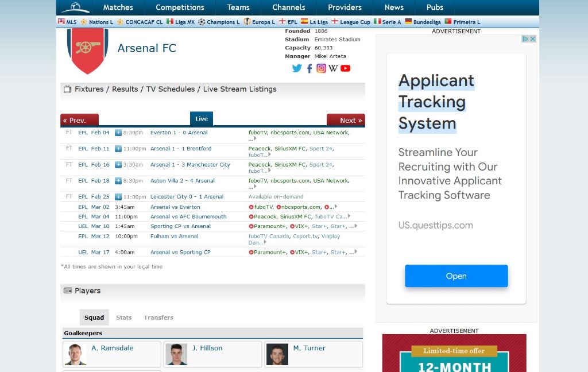Viewport: 588px width, 372px height.
Task: Go to next fixtures with Next
Action: click(346, 120)
